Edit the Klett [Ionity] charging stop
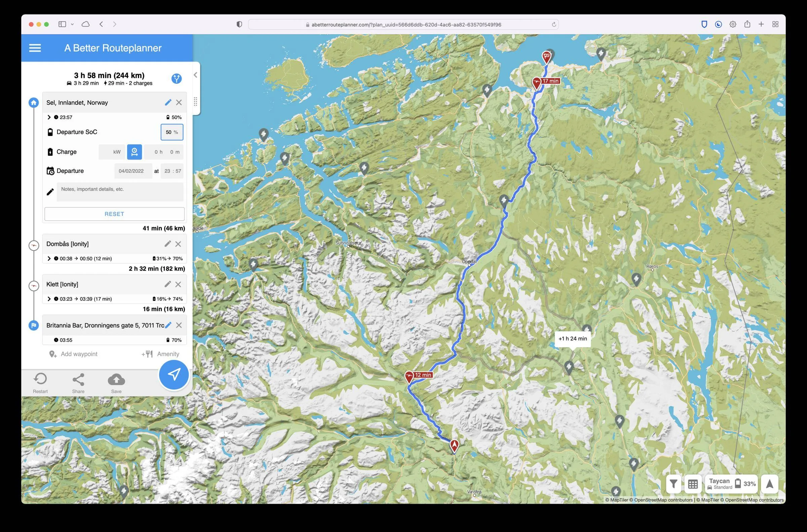807x532 pixels. (x=167, y=284)
